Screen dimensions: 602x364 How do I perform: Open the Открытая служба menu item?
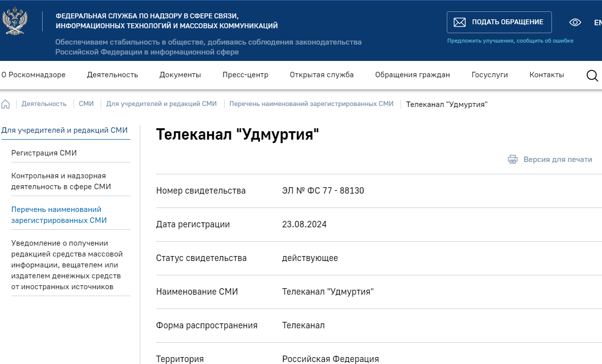(x=322, y=75)
